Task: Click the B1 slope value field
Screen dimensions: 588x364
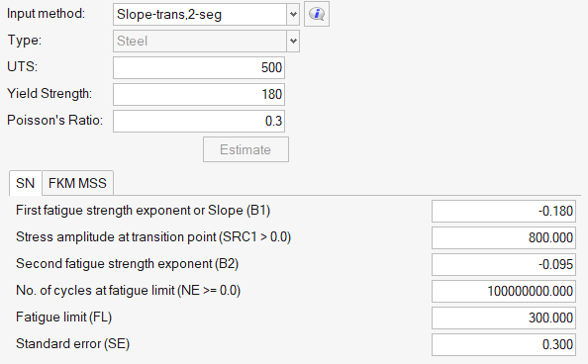Action: tap(504, 211)
